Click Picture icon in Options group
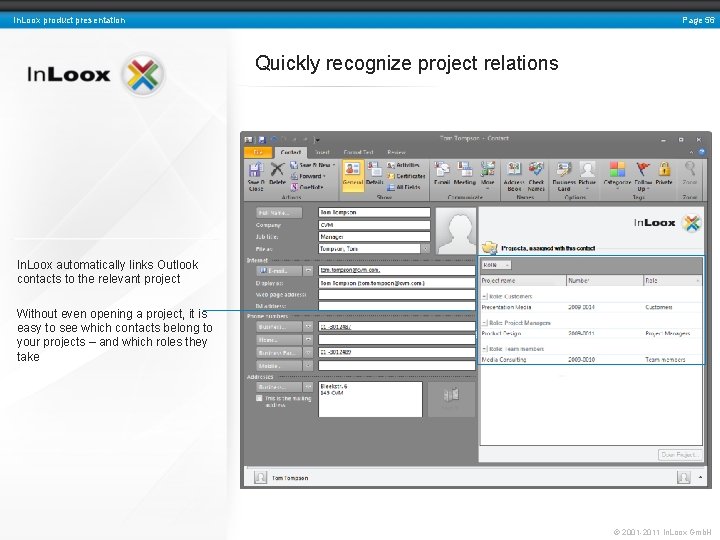This screenshot has width=720, height=540. click(x=587, y=175)
